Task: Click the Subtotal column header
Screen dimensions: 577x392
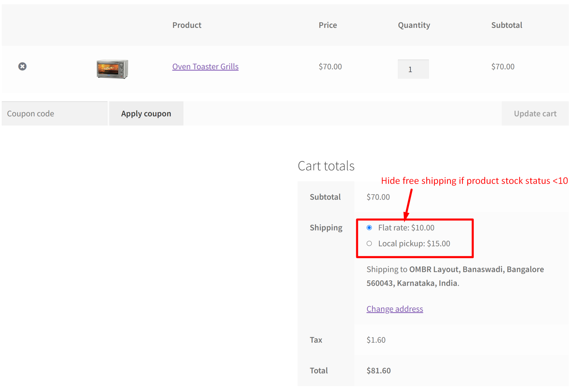Action: [507, 25]
